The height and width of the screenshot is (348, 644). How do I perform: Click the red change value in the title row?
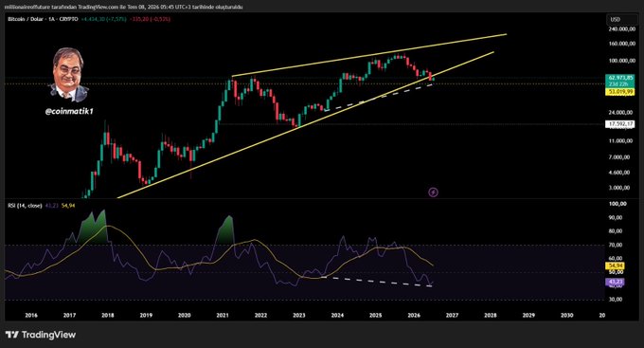point(150,19)
